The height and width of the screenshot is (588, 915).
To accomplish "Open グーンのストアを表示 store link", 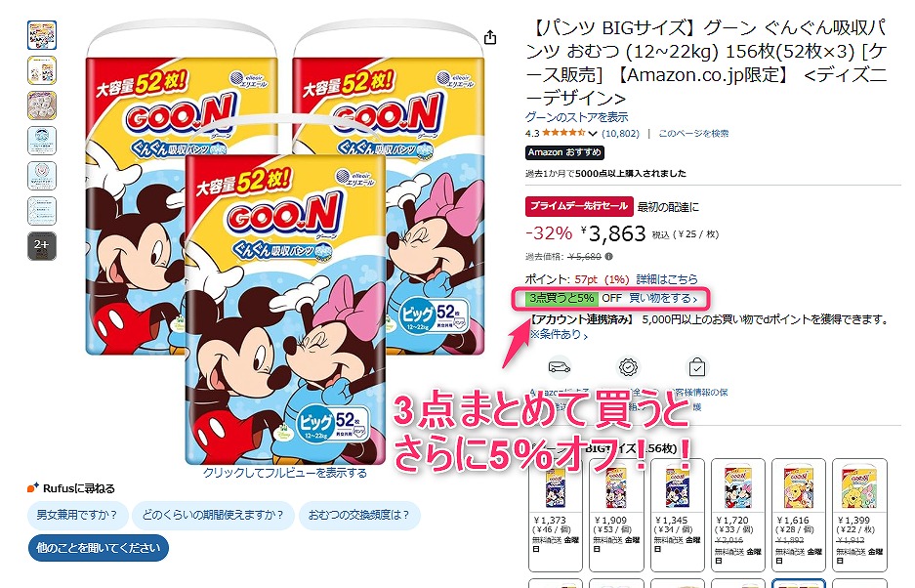I will (576, 117).
